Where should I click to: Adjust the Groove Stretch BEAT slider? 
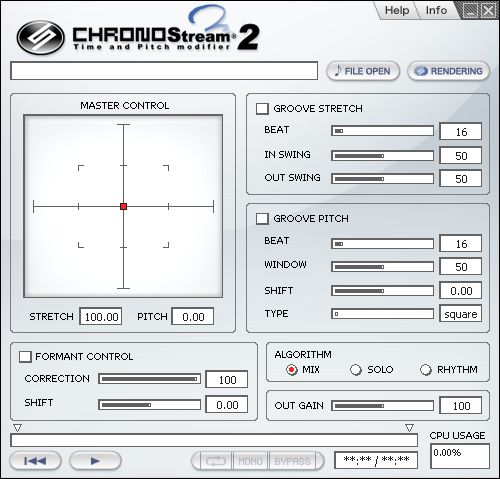(x=382, y=131)
